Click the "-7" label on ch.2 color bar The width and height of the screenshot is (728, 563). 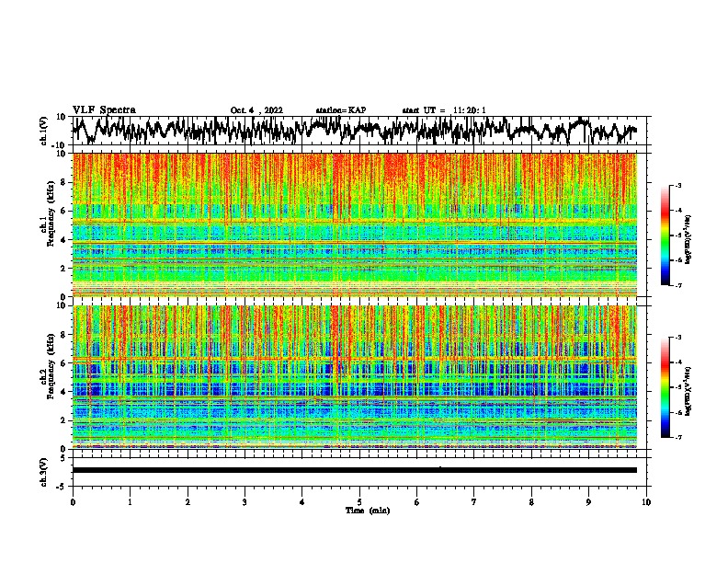pos(677,437)
